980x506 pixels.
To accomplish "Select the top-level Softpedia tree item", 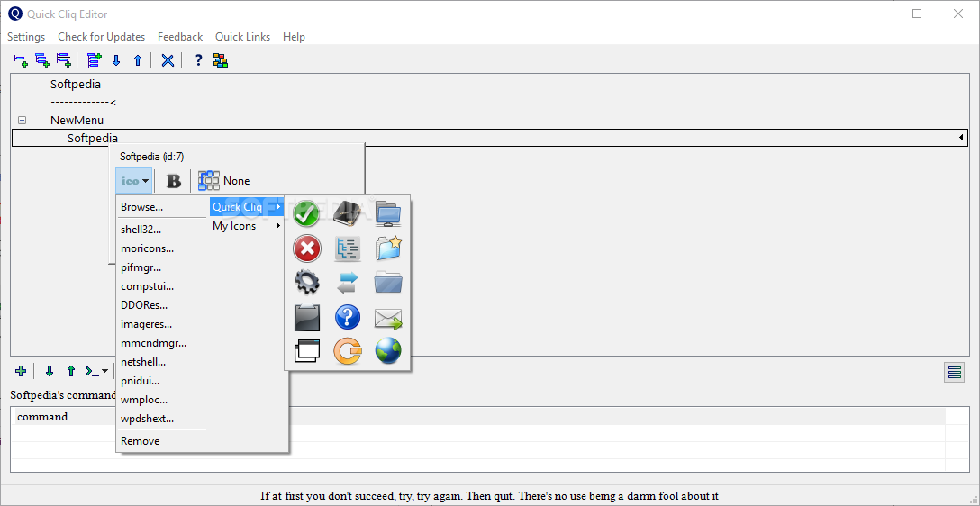I will click(76, 84).
